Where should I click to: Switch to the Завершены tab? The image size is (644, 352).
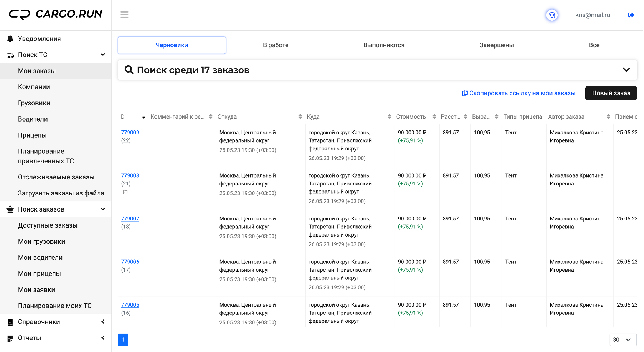[x=496, y=45]
